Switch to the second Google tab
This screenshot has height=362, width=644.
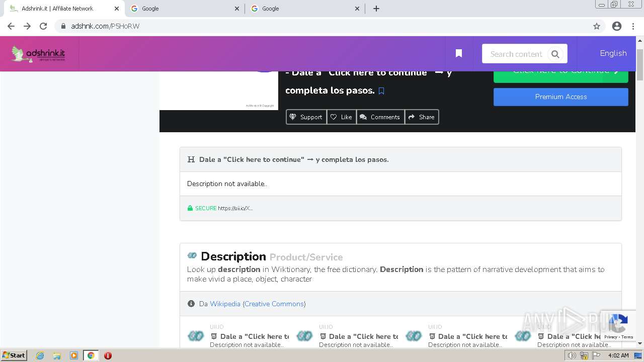coord(305,9)
